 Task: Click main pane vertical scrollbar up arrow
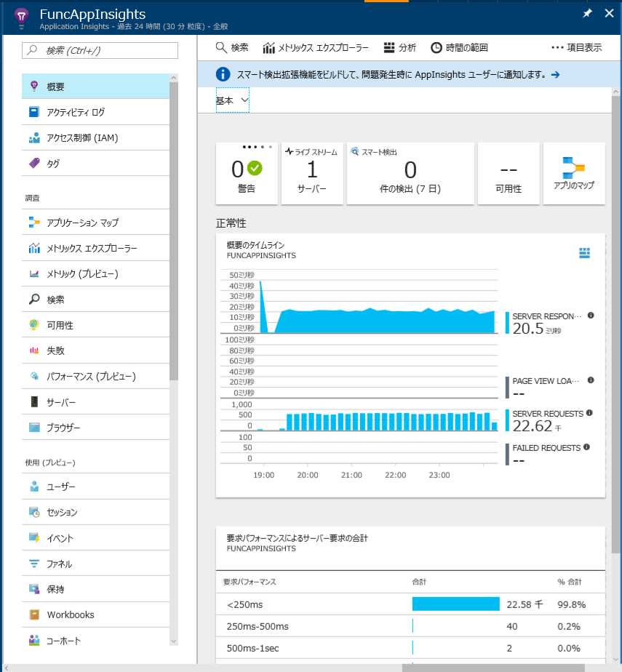coord(616,92)
